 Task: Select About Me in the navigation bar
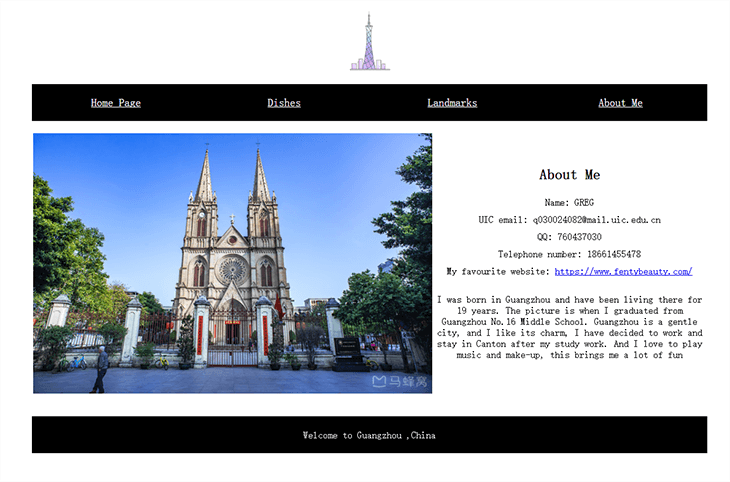(x=620, y=103)
